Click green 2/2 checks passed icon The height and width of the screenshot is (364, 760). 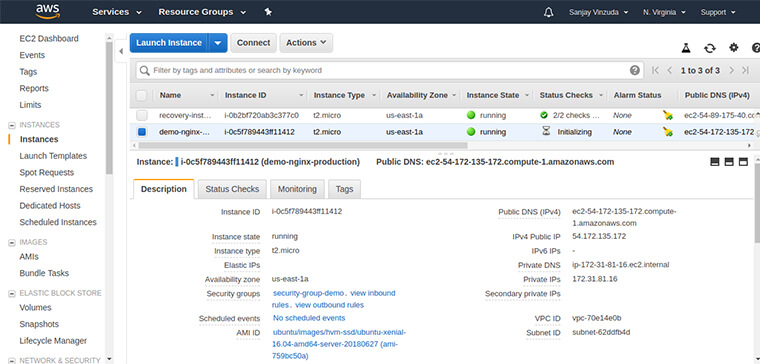point(544,115)
